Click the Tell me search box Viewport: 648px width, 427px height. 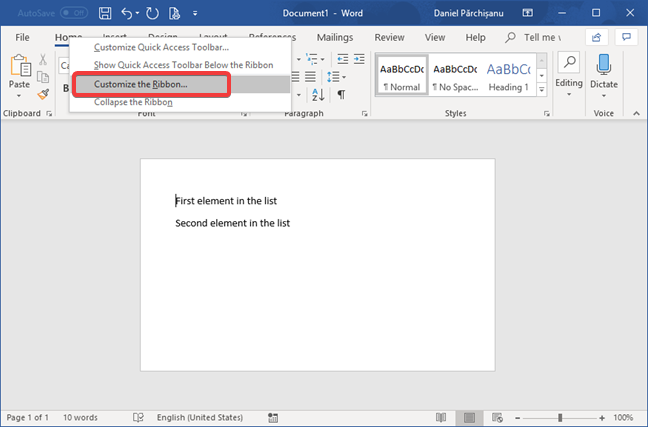533,37
